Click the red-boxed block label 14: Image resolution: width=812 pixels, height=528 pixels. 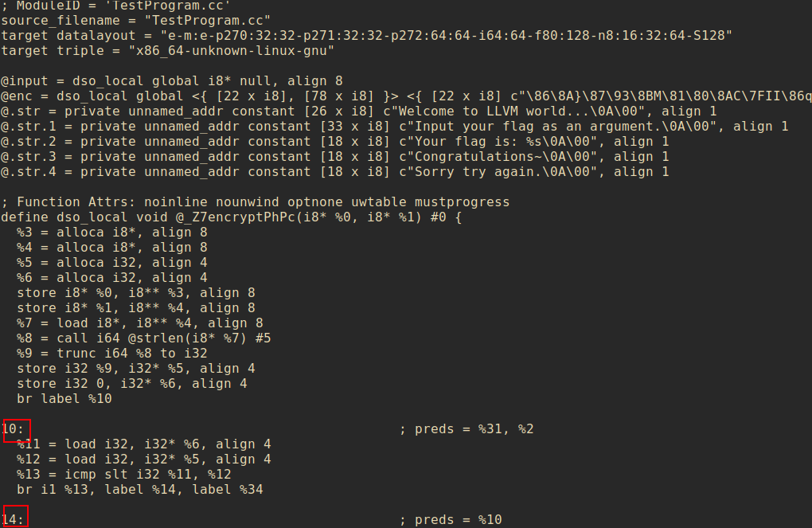[x=16, y=519]
